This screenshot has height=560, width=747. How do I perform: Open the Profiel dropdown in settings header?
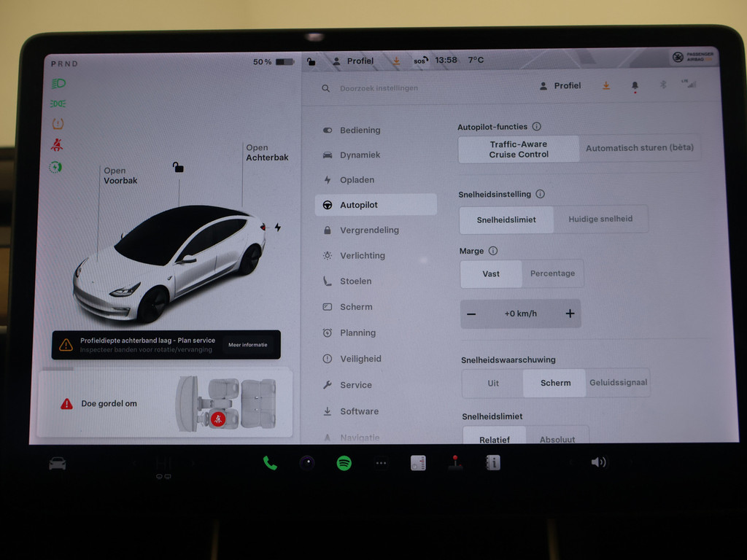tap(560, 86)
